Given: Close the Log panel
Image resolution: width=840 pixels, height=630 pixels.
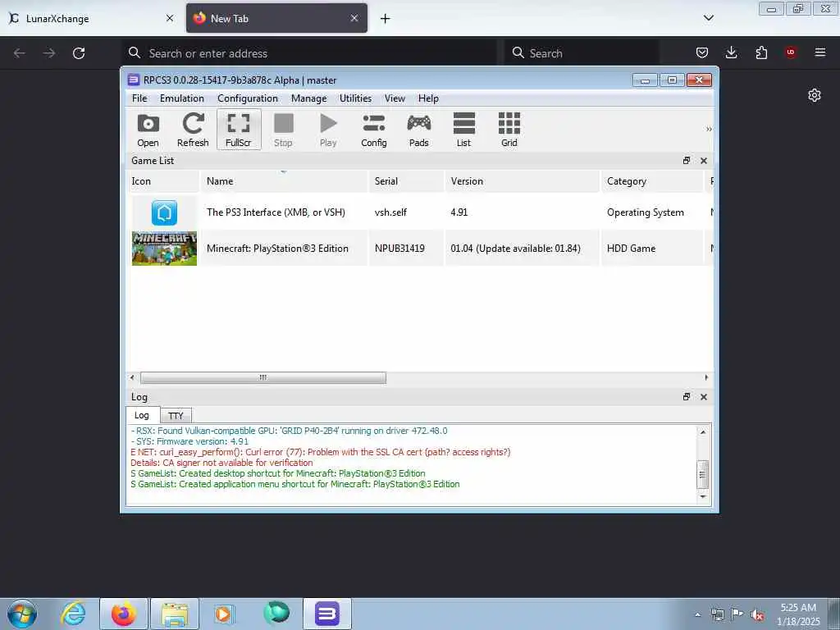Looking at the screenshot, I should pos(703,397).
